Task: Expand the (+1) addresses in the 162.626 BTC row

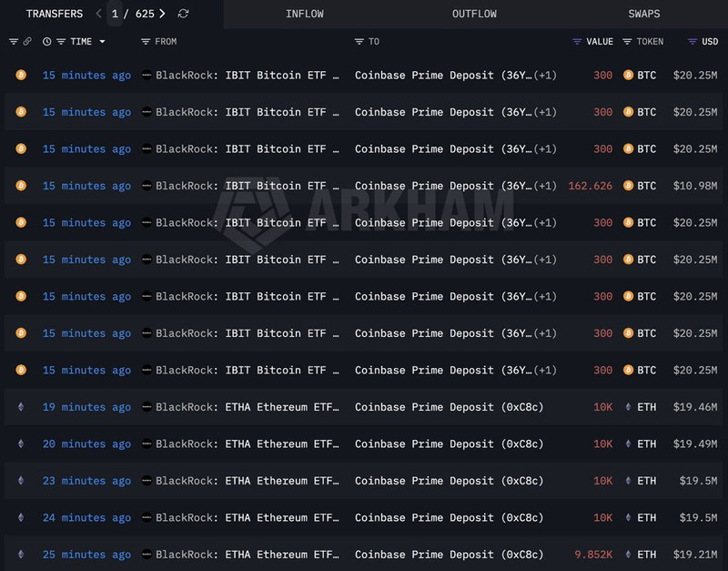Action: (544, 186)
